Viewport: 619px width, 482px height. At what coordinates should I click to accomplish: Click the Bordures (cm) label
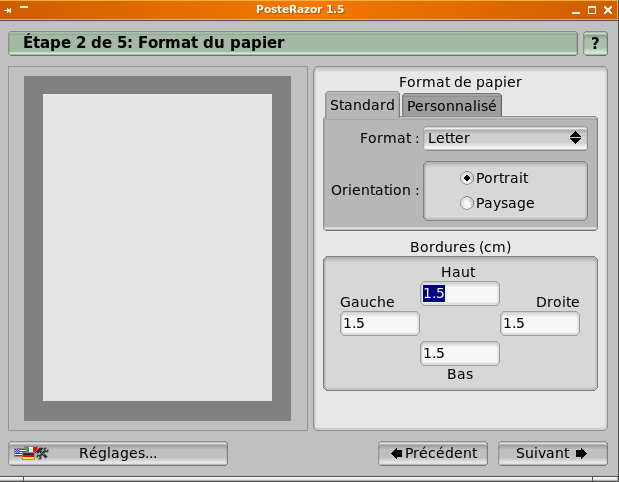click(x=460, y=247)
